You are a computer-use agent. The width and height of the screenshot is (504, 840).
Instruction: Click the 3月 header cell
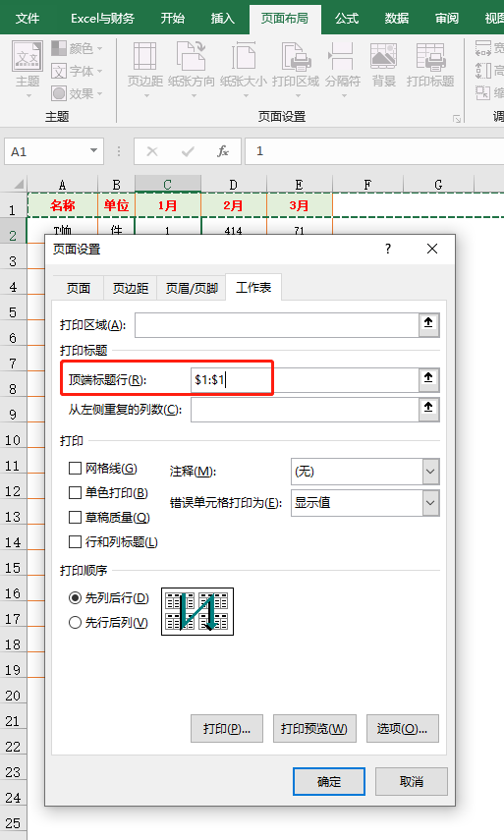point(300,205)
